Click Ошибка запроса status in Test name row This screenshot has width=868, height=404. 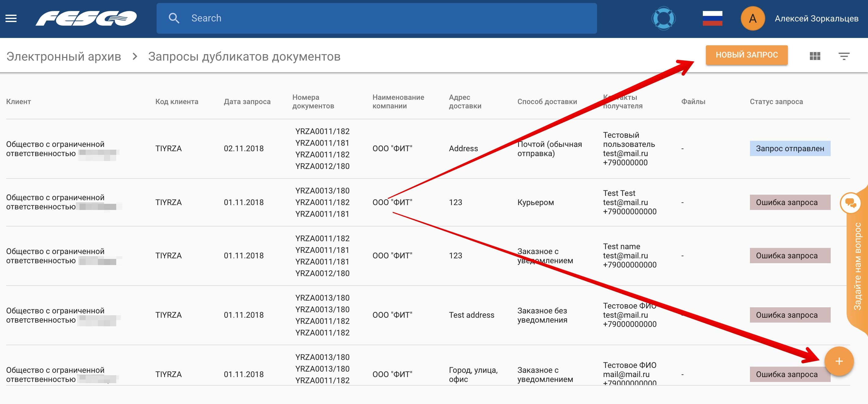pos(790,256)
